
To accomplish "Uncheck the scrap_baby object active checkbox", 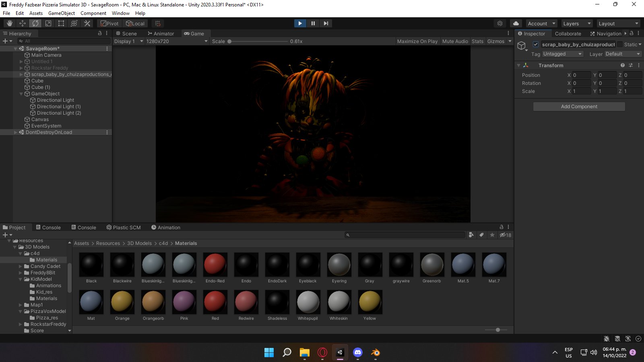I will coord(536,44).
